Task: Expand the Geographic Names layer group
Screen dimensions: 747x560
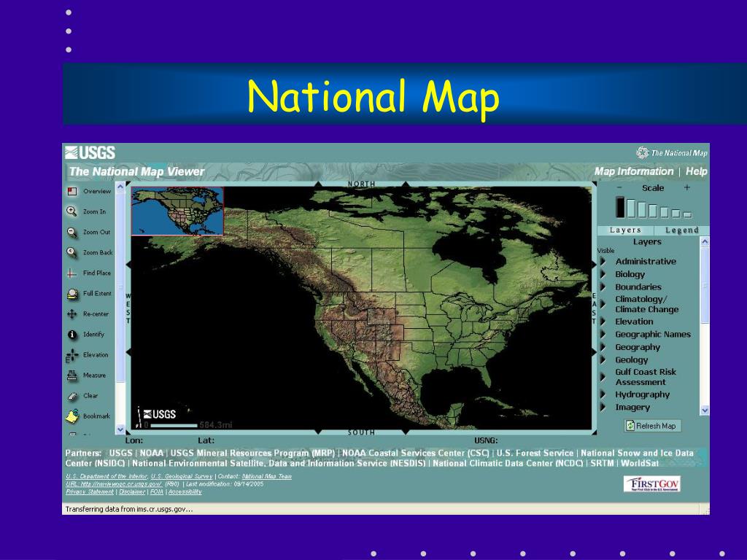Action: point(603,334)
